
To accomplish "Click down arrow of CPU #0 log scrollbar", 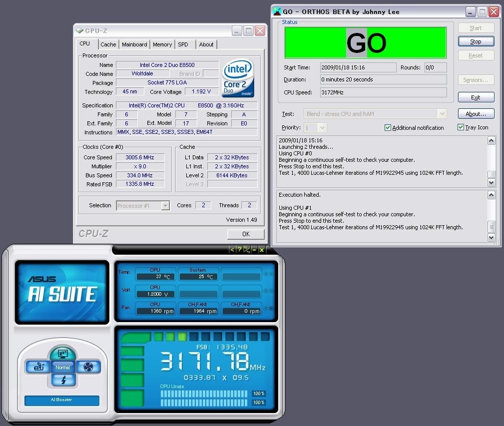I will click(x=491, y=182).
